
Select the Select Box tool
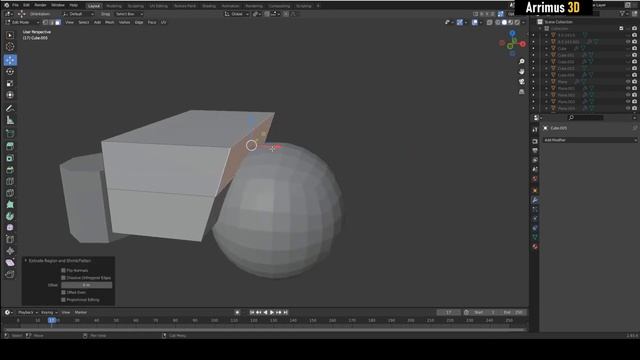[10, 35]
